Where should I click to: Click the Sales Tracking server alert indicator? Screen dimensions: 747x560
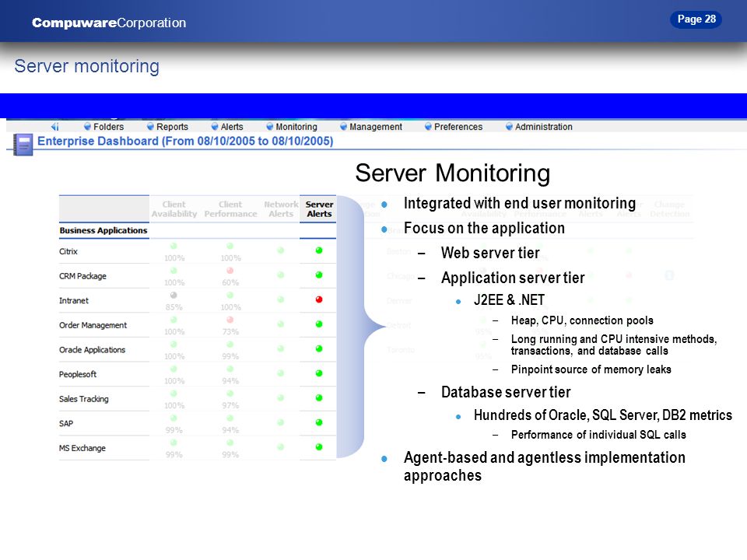pyautogui.click(x=319, y=397)
